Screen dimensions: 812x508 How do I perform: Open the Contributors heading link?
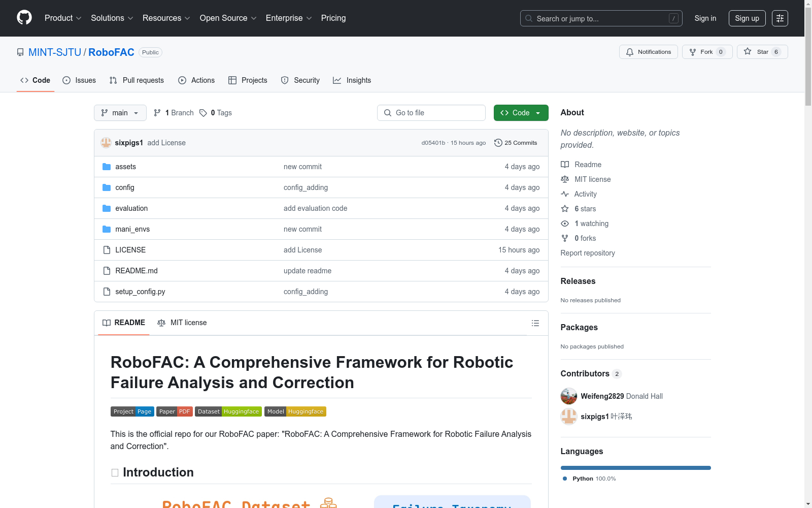click(x=591, y=373)
